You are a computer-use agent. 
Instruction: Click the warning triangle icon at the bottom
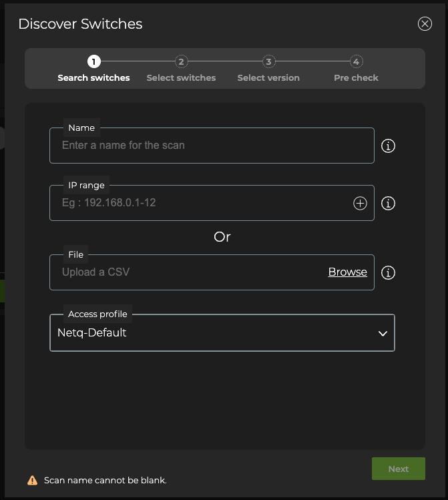pos(32,480)
